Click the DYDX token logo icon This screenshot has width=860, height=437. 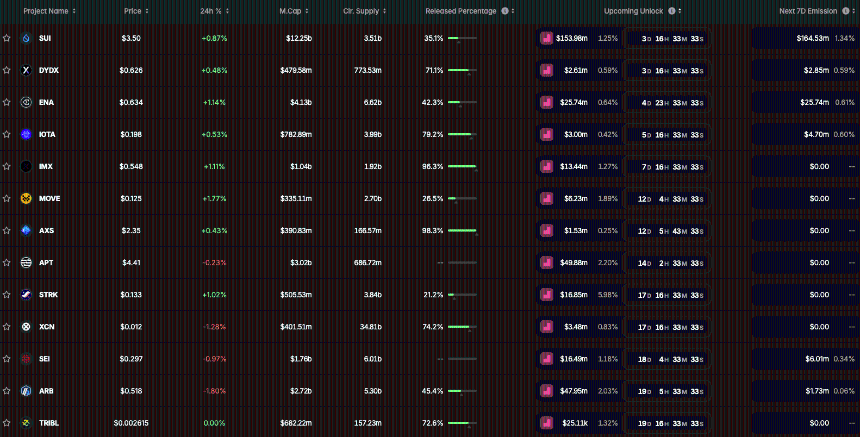(x=26, y=70)
